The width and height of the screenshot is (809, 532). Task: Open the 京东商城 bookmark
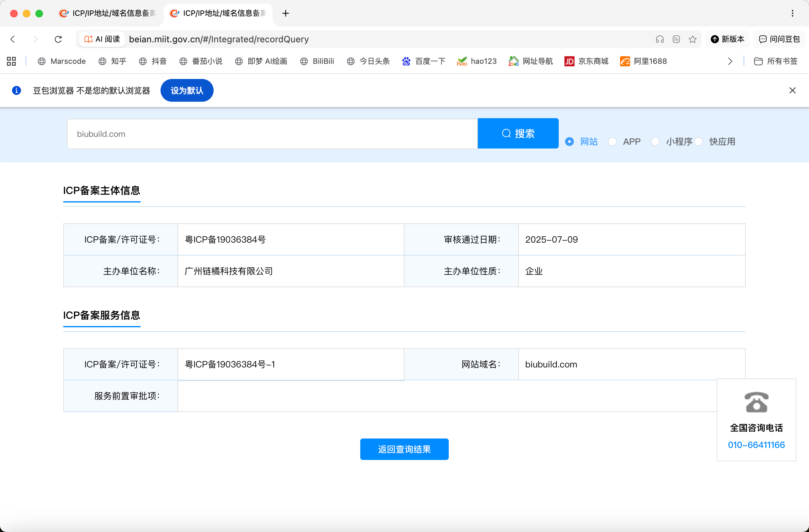586,61
